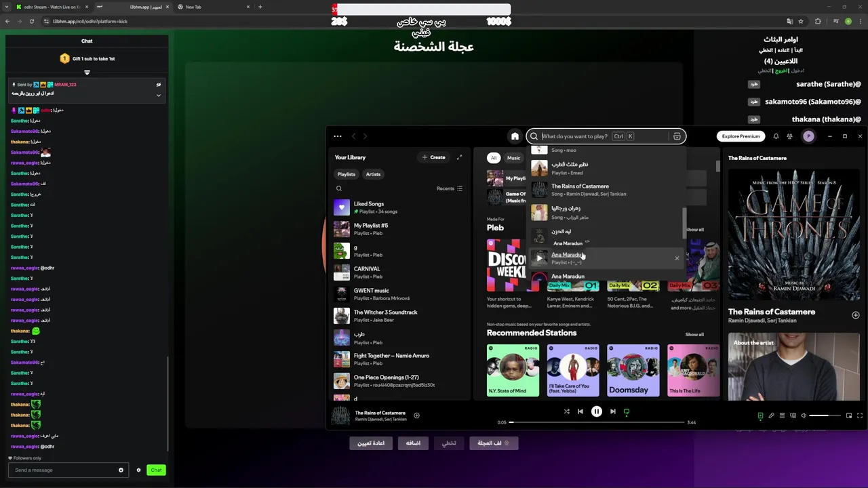Remove Ana Maradun from recent searches

[677, 258]
